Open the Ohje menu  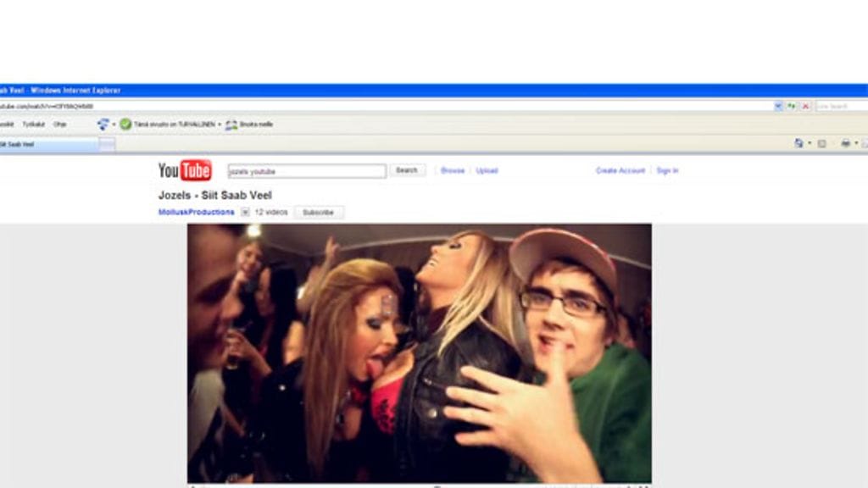(x=59, y=125)
